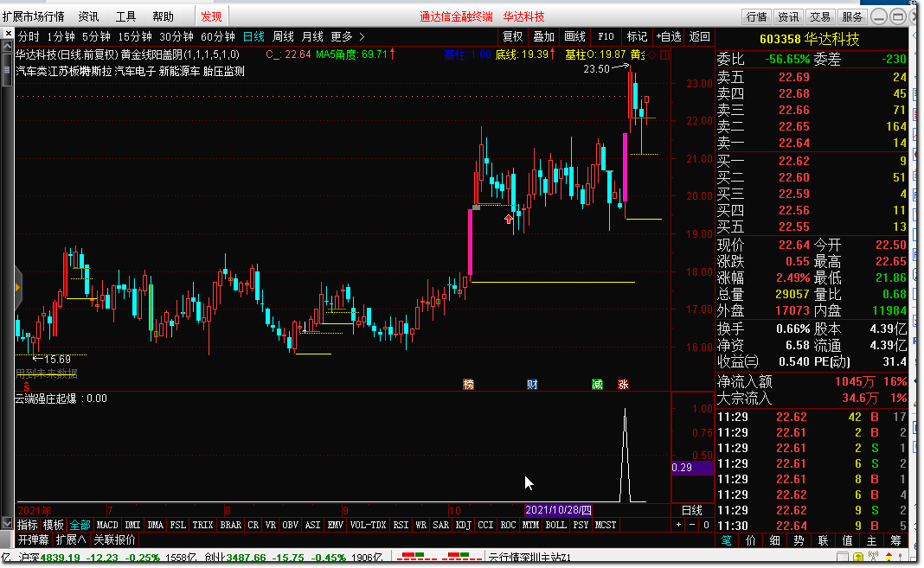The width and height of the screenshot is (924, 568).
Task: Select the 60分钟 period
Action: [x=218, y=36]
